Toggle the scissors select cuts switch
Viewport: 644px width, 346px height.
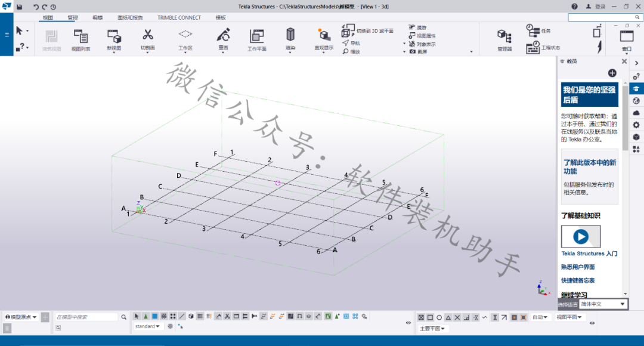(227, 316)
